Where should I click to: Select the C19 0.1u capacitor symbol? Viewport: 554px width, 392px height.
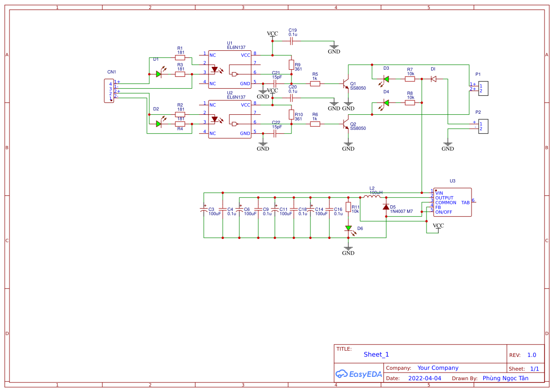pos(292,41)
